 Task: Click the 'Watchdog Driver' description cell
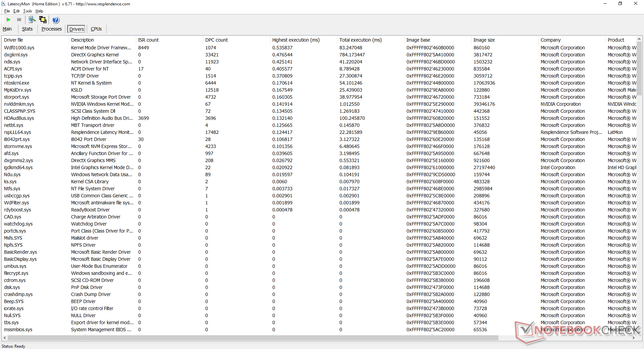89,224
